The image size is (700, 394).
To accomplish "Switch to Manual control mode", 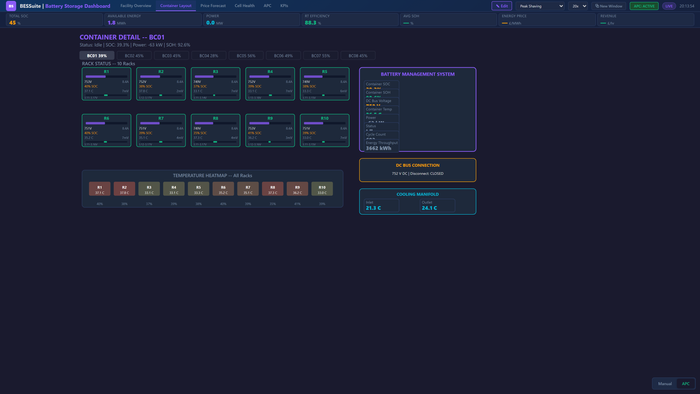I will (x=665, y=384).
